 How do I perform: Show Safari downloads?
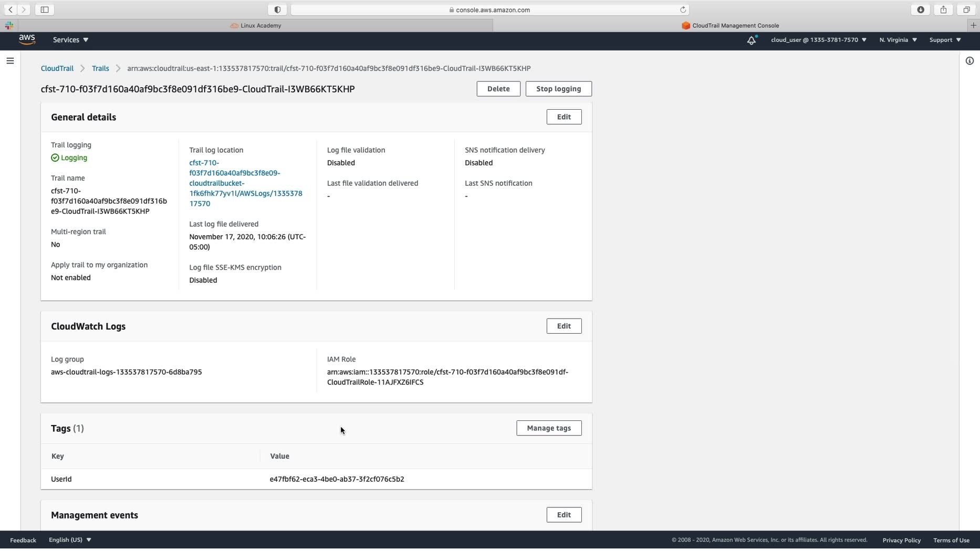coord(921,9)
